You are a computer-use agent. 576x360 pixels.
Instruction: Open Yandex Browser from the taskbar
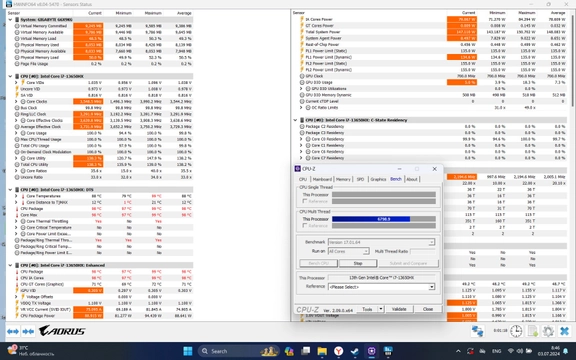point(339,351)
